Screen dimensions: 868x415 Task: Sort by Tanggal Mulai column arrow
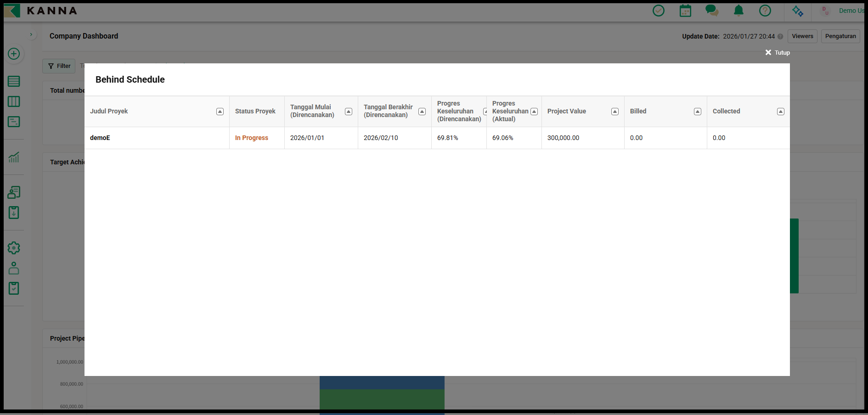point(349,112)
